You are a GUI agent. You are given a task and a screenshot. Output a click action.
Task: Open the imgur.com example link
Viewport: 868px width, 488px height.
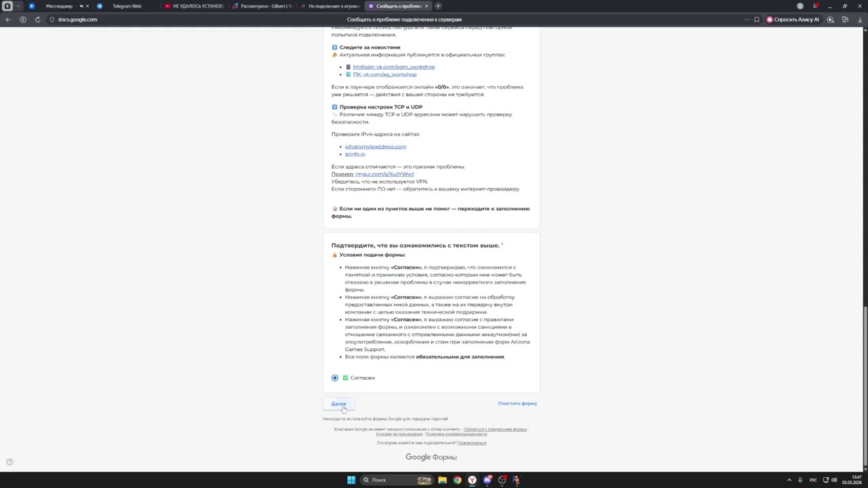pyautogui.click(x=384, y=174)
